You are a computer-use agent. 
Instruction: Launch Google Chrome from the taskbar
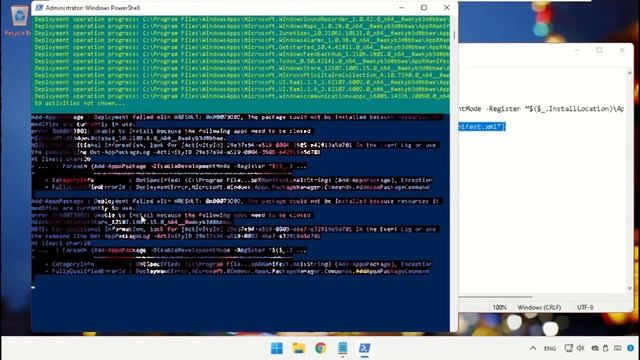point(321,348)
